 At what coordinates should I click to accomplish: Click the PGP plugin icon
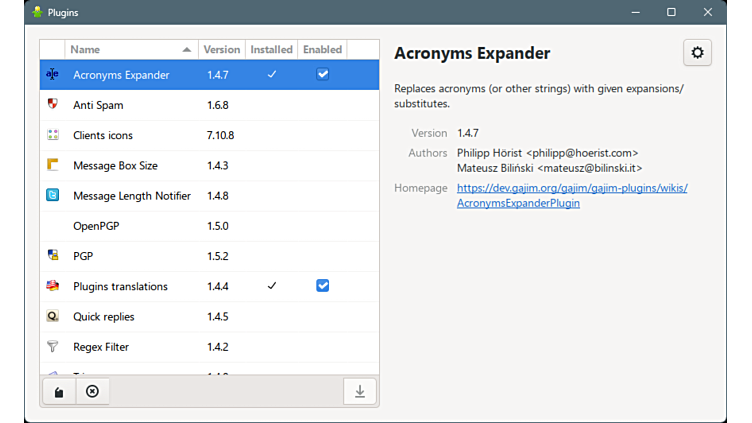click(53, 256)
